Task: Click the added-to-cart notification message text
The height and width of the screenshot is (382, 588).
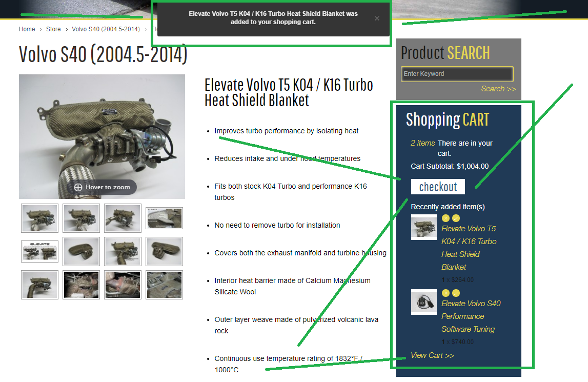Action: [x=273, y=18]
